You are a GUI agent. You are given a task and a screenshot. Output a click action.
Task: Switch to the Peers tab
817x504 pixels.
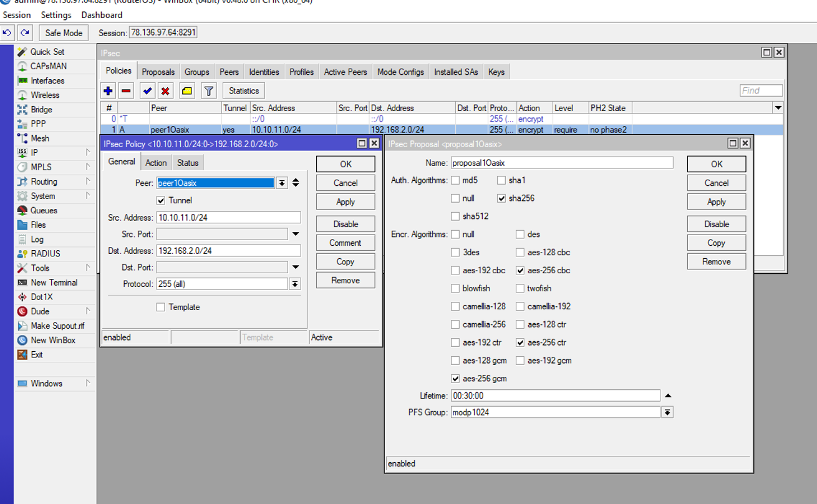coord(229,72)
